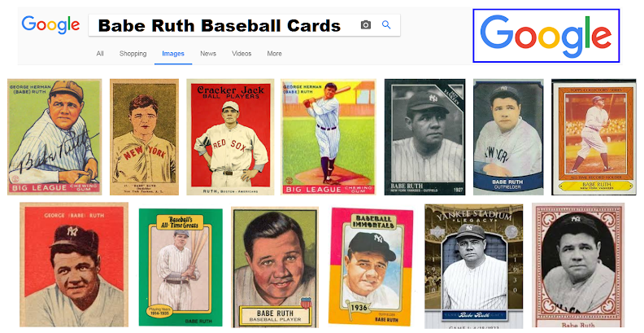Switch to the Shopping tab
The height and width of the screenshot is (333, 644).
[133, 54]
